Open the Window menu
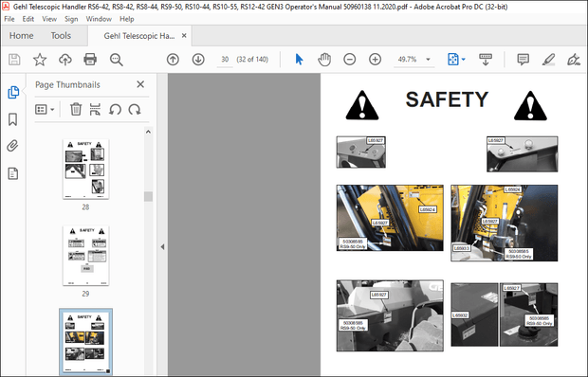The image size is (588, 377). click(99, 19)
